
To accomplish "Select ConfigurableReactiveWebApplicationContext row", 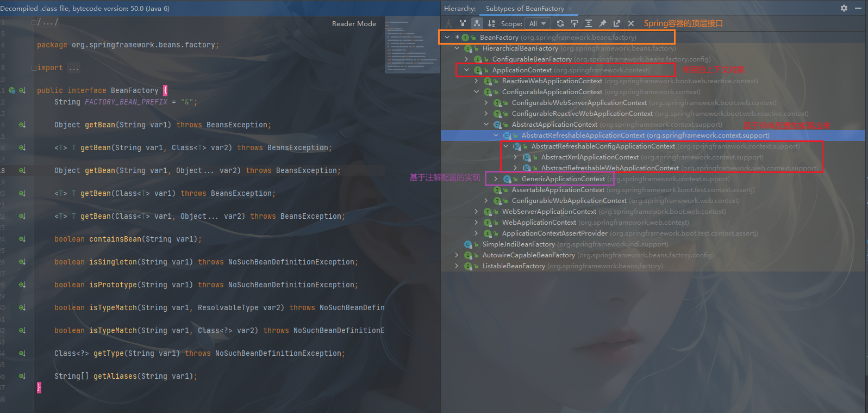I will (653, 114).
